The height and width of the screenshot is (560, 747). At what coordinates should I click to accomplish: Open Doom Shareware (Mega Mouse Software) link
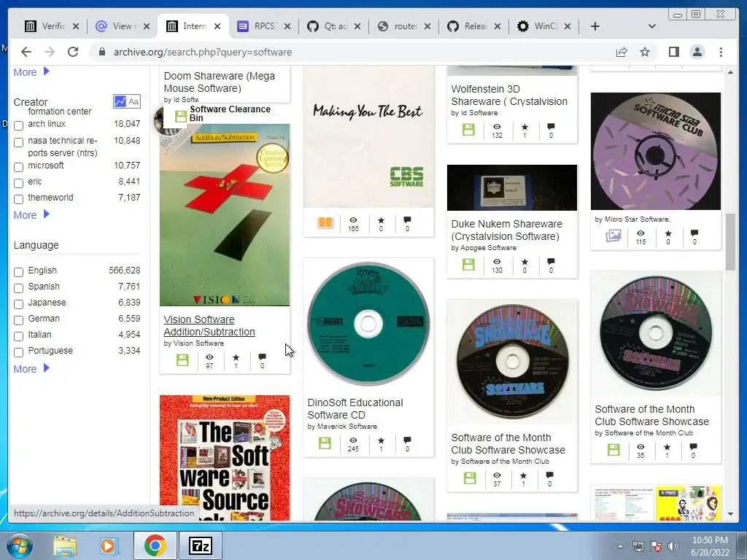tap(219, 82)
